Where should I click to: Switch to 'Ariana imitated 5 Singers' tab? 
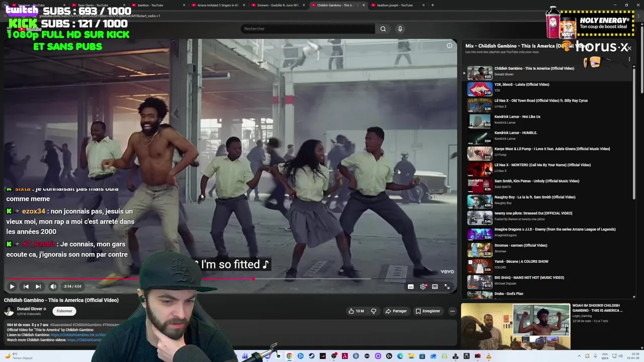tap(217, 5)
